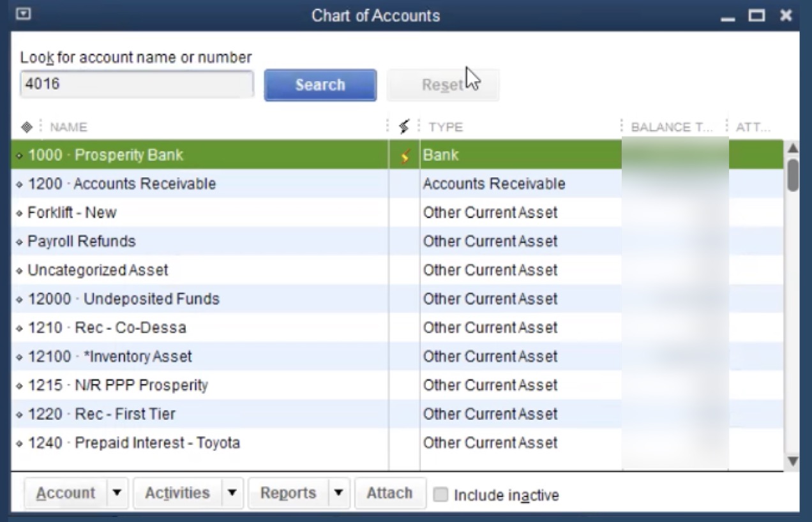This screenshot has width=812, height=522.
Task: Click the lightning bolt icon on Prosperity Bank row
Action: [405, 155]
